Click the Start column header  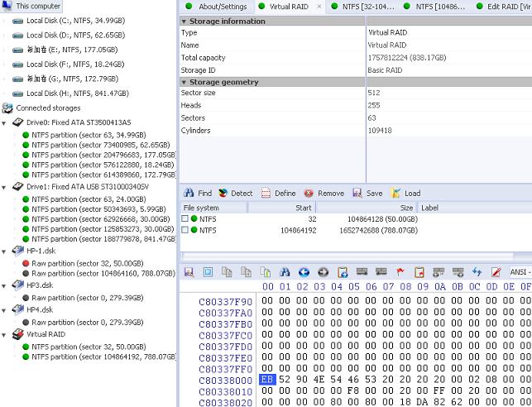point(282,208)
